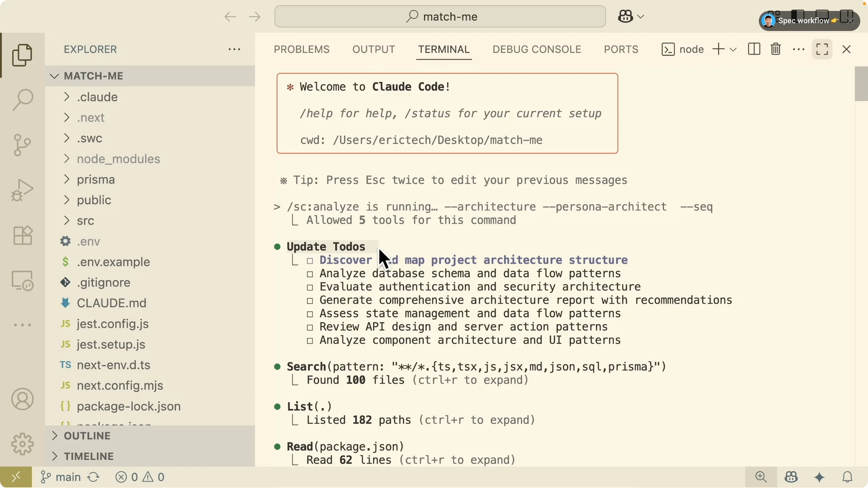
Task: Open the Remote Explorer view
Action: [x=22, y=281]
